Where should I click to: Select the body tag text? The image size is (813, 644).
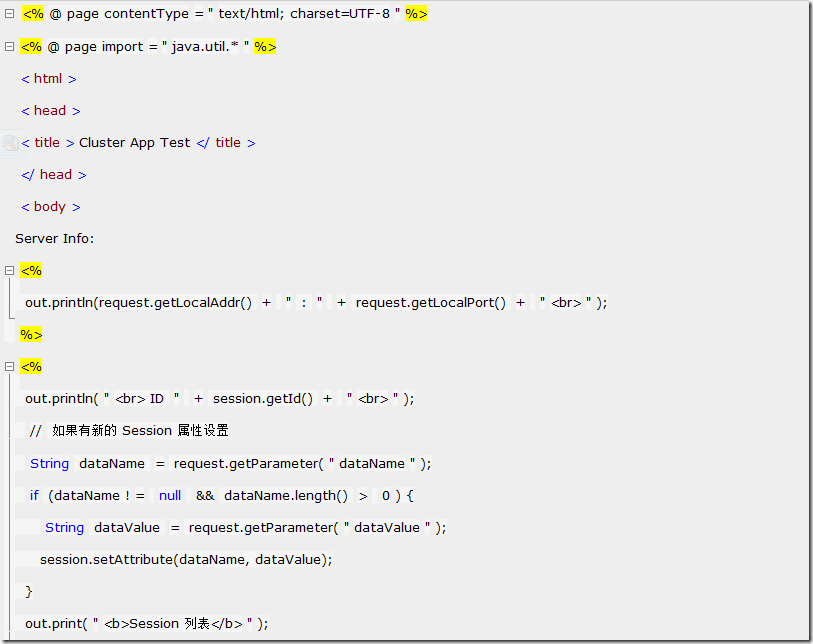(x=51, y=207)
